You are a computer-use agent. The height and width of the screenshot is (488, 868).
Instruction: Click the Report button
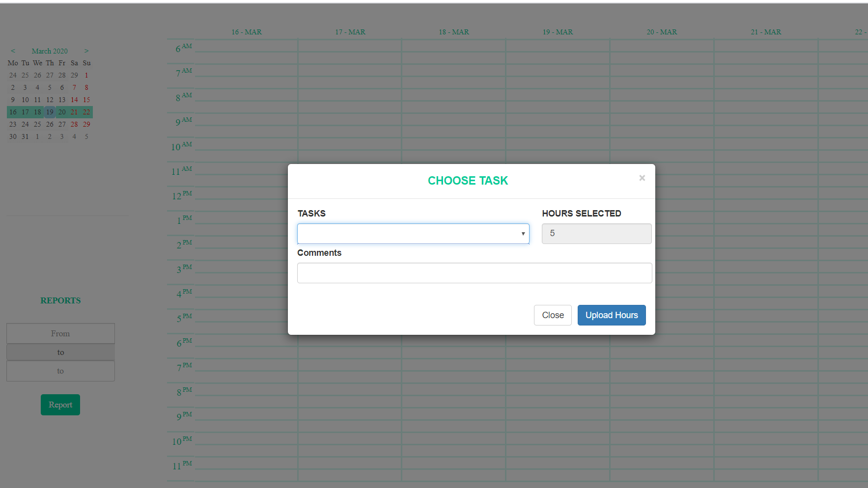pos(60,405)
